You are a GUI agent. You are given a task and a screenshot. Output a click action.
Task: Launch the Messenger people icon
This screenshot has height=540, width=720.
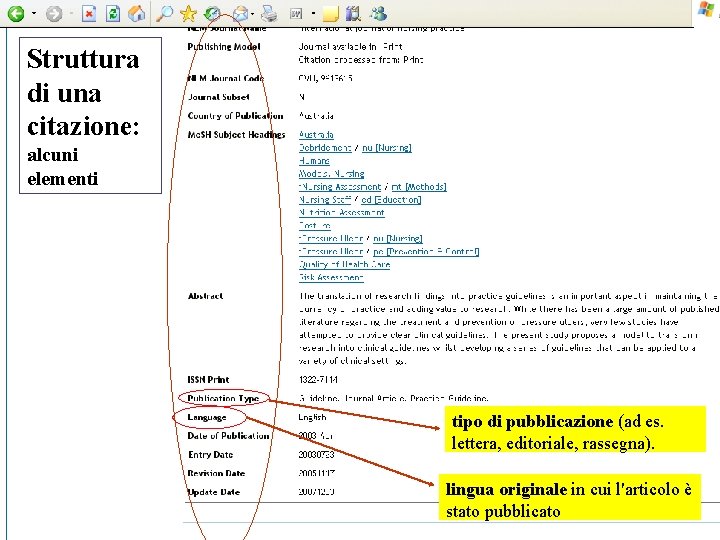coord(378,14)
